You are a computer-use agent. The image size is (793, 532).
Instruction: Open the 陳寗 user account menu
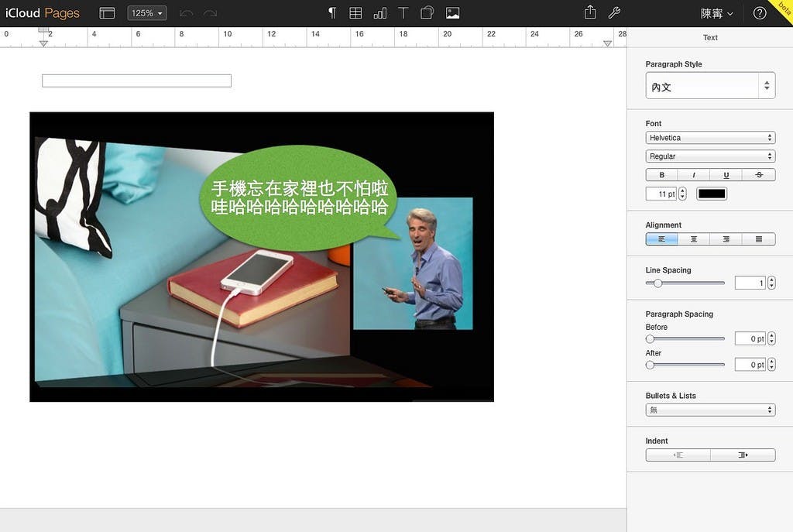pyautogui.click(x=716, y=14)
